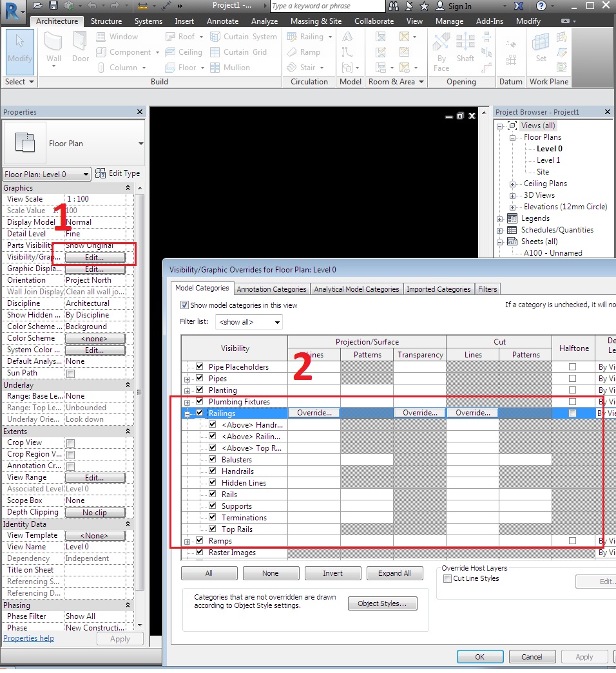
Task: Click Cancel in the overrides dialog
Action: click(532, 657)
